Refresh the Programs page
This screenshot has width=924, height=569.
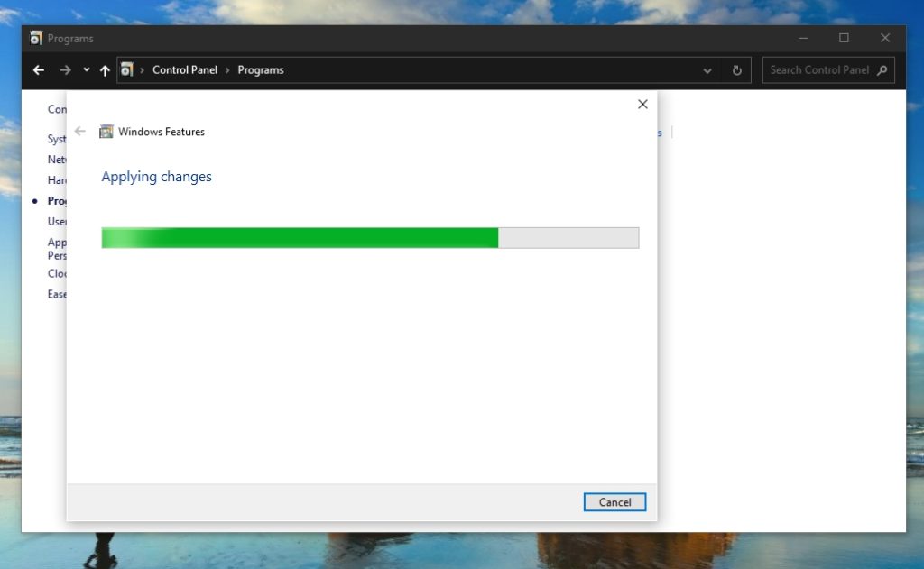click(x=736, y=70)
